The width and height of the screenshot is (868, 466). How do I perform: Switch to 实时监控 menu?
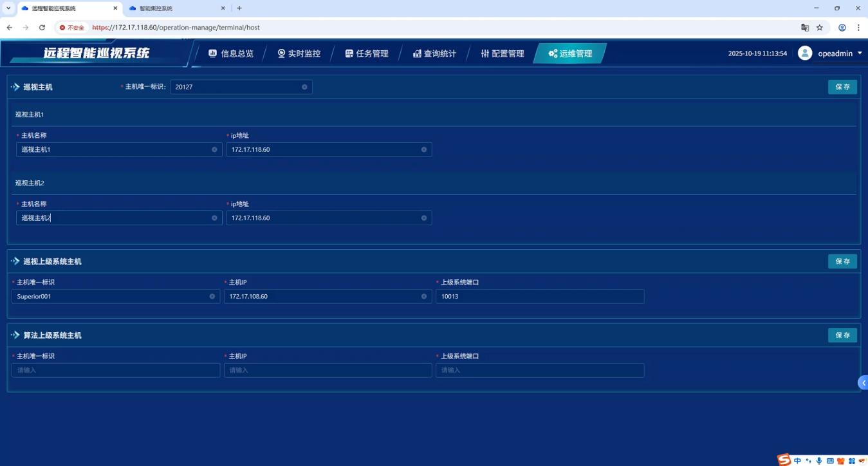click(299, 53)
